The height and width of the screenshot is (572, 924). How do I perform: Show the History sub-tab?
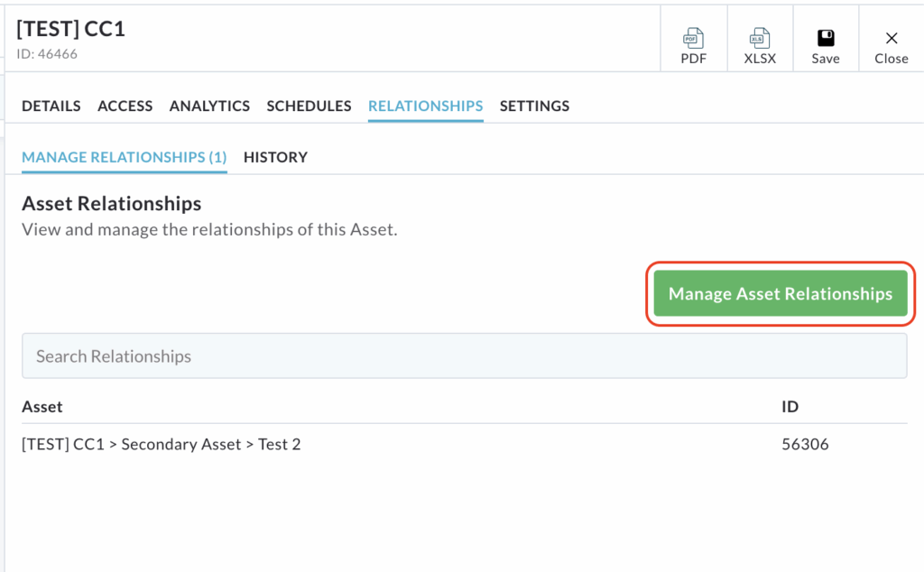(x=275, y=157)
